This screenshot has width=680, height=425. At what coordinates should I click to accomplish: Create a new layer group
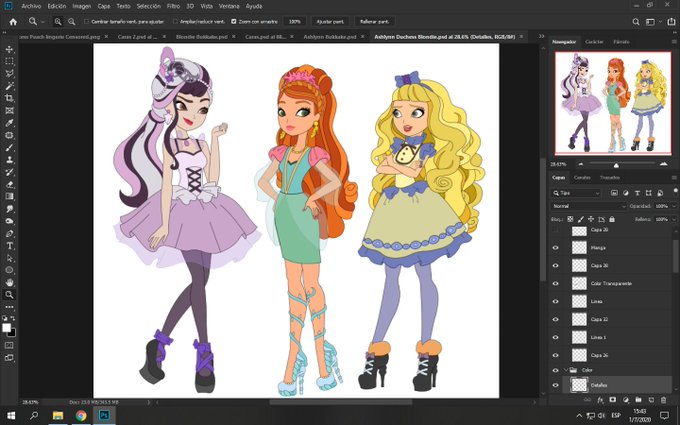pyautogui.click(x=638, y=400)
